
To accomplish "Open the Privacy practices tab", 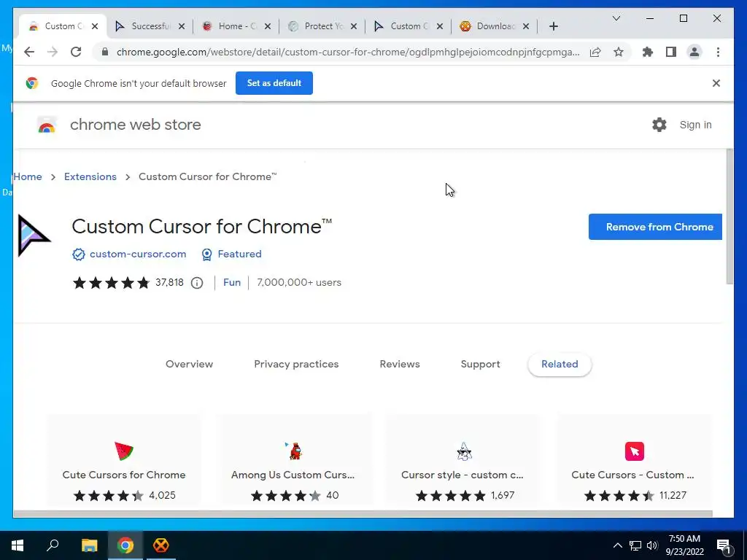I will (x=296, y=365).
